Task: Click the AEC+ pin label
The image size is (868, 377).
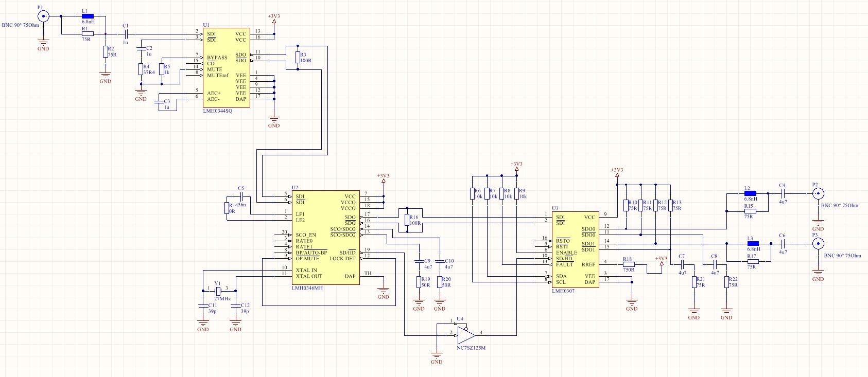Action: click(214, 93)
